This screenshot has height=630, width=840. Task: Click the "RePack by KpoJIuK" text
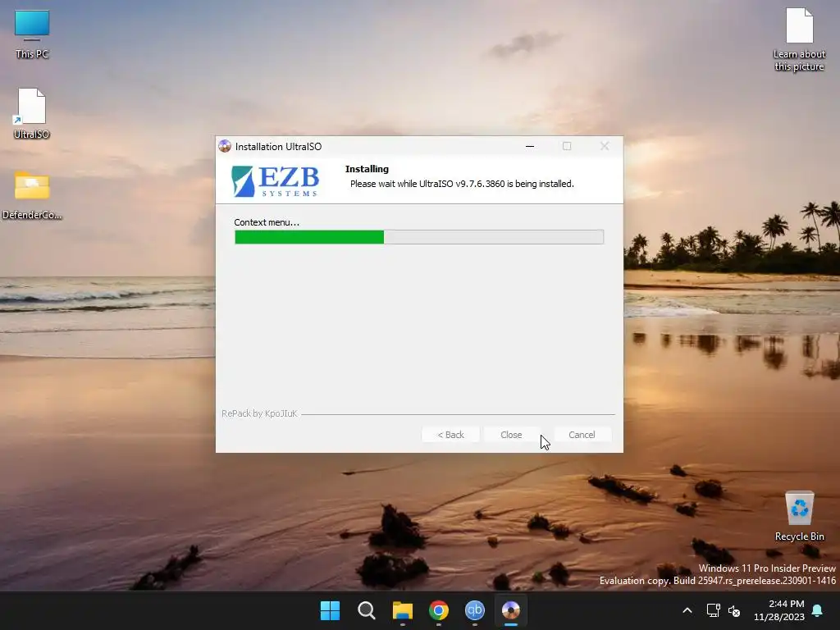tap(259, 413)
